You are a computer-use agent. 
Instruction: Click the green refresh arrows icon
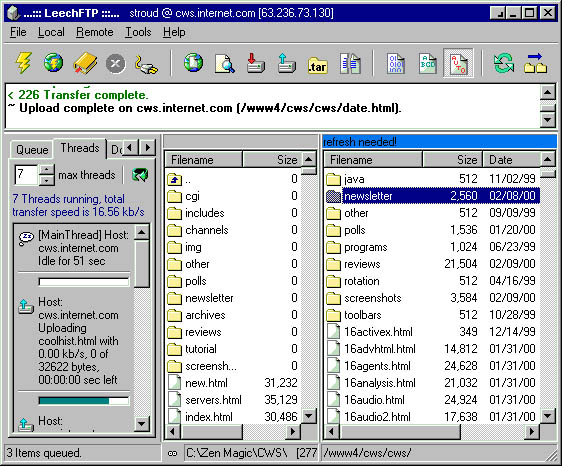click(x=504, y=63)
